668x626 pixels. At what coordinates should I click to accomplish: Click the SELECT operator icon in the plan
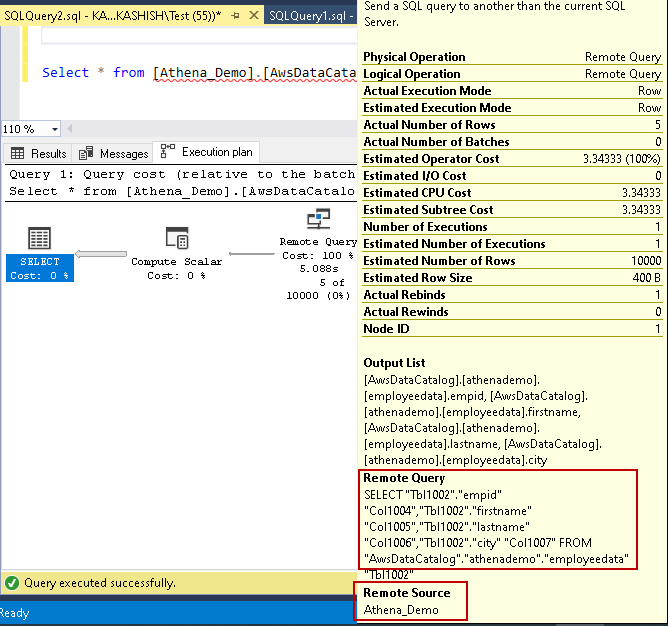[x=39, y=238]
